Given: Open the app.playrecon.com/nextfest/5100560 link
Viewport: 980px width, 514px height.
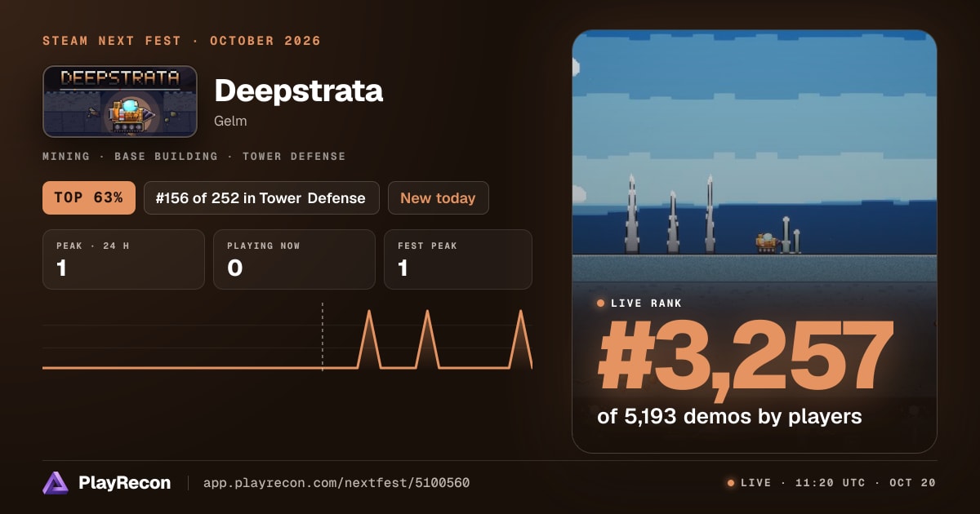Looking at the screenshot, I should (x=336, y=483).
